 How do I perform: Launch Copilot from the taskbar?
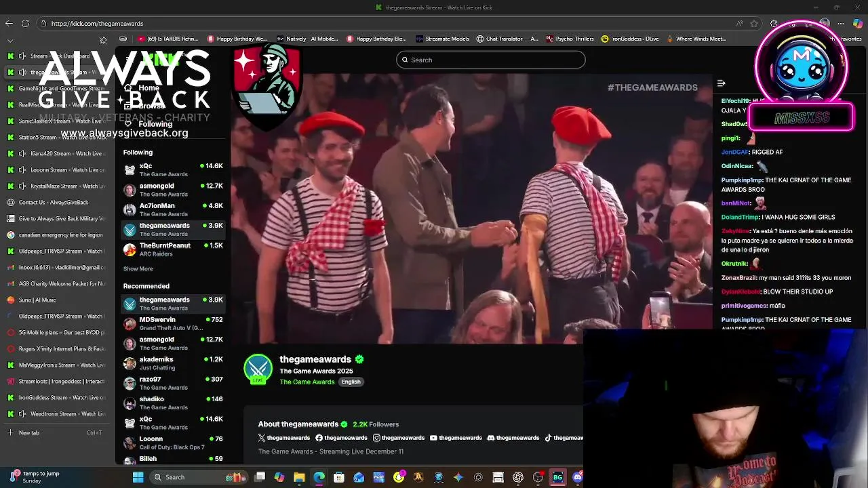(x=279, y=477)
